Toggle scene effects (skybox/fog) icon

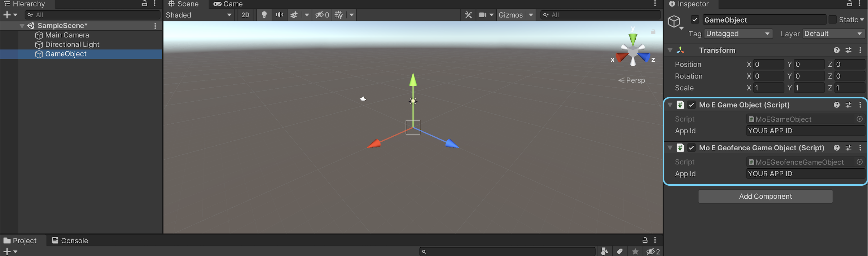click(294, 15)
